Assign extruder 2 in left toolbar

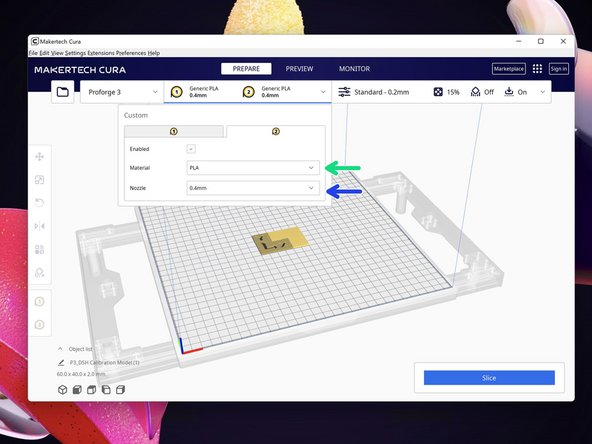pyautogui.click(x=40, y=324)
